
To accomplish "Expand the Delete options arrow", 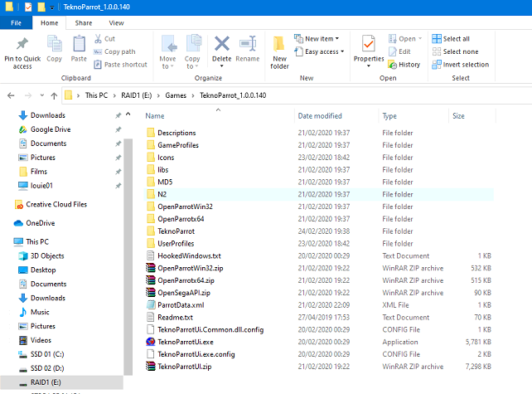I will coord(222,66).
